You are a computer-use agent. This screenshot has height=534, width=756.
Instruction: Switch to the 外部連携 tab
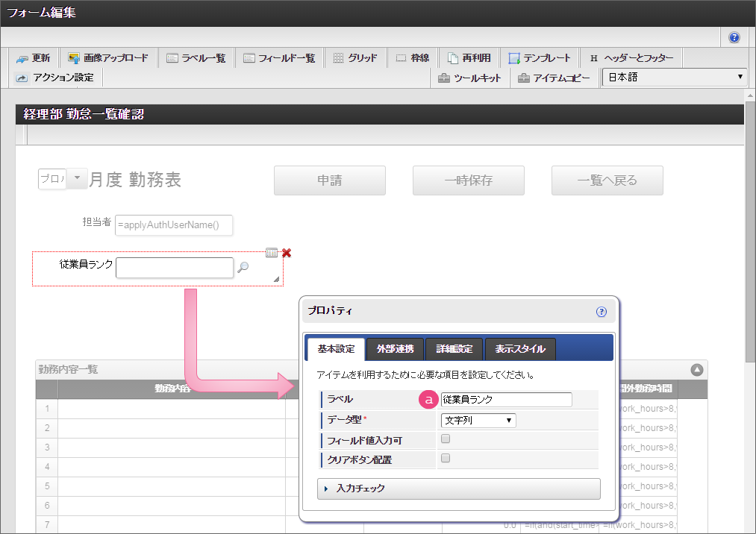pyautogui.click(x=396, y=349)
